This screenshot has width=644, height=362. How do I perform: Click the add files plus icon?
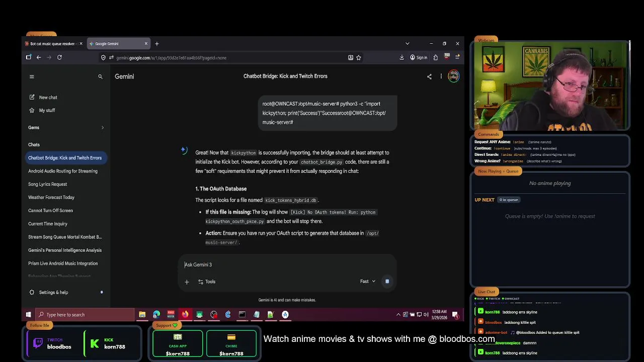pos(187,282)
